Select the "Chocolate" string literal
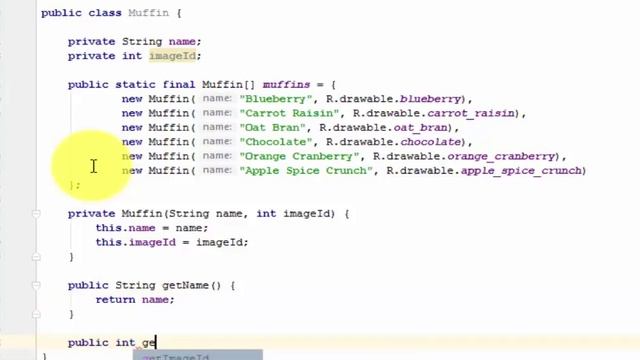This screenshot has height=360, width=640. pyautogui.click(x=276, y=142)
